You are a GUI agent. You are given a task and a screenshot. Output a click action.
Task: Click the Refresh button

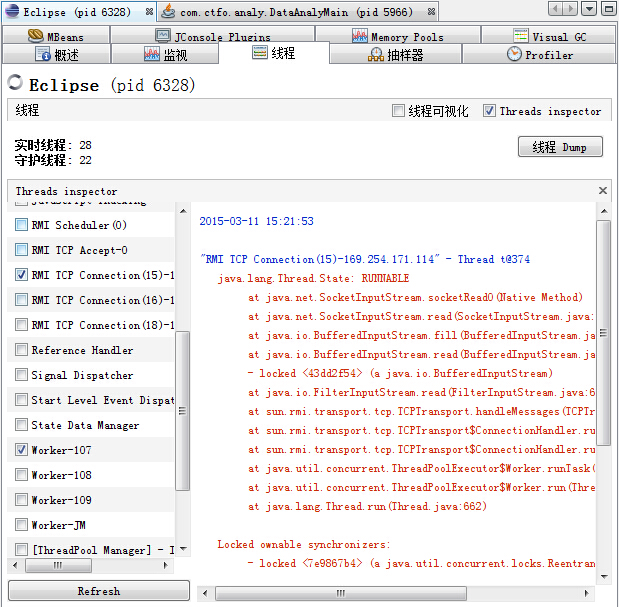pos(99,591)
